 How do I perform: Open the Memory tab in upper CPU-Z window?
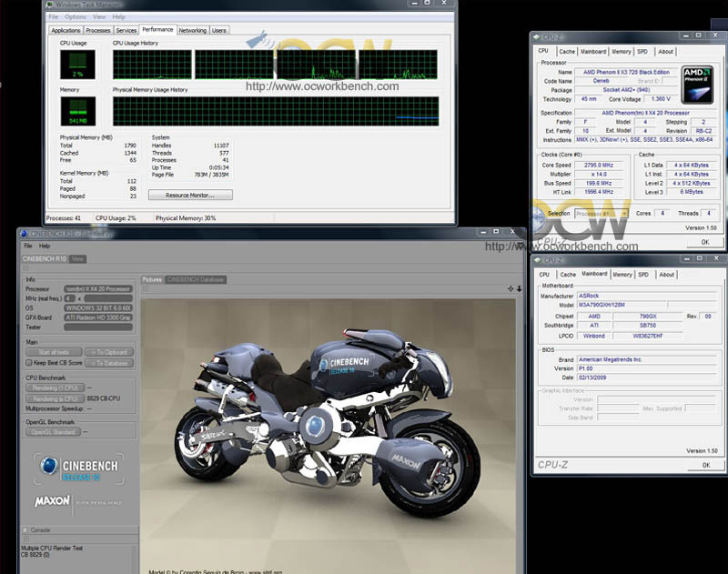coord(622,52)
